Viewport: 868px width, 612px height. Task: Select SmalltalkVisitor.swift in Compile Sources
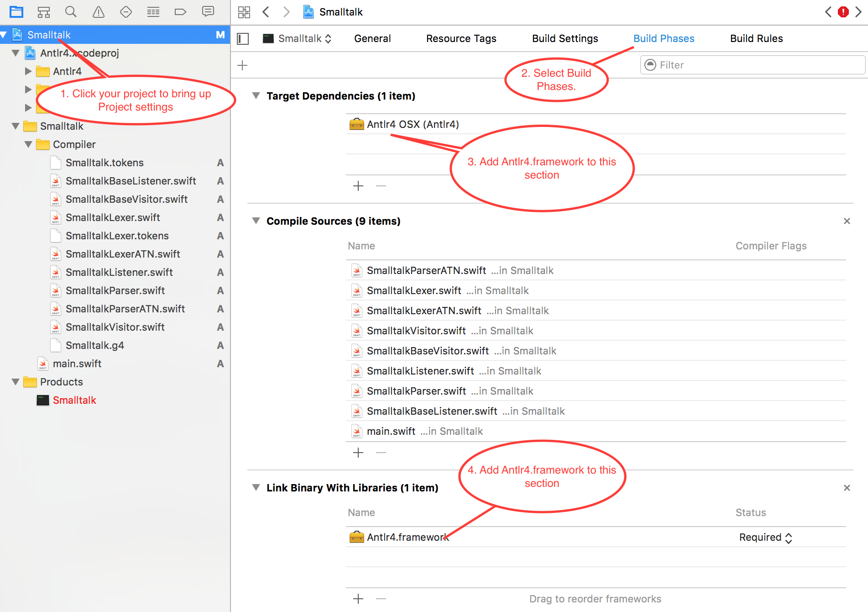(x=596, y=331)
